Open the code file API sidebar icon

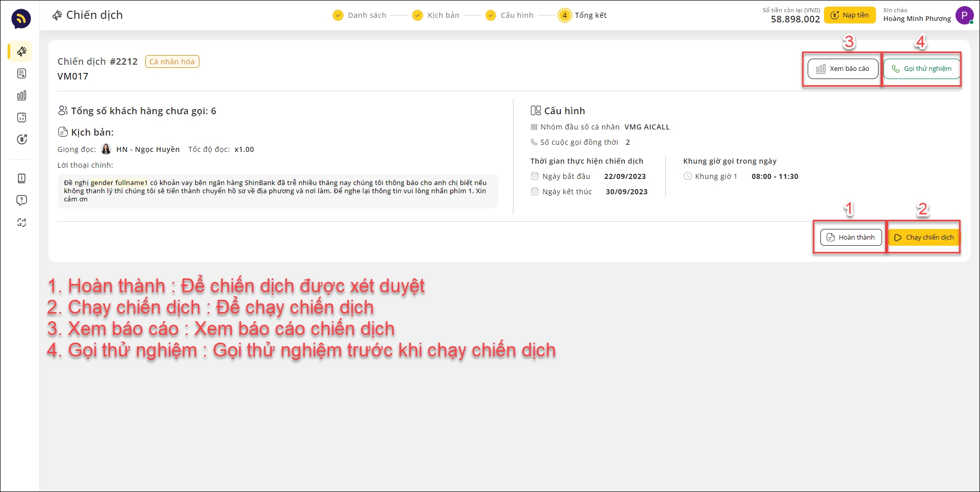point(21,118)
